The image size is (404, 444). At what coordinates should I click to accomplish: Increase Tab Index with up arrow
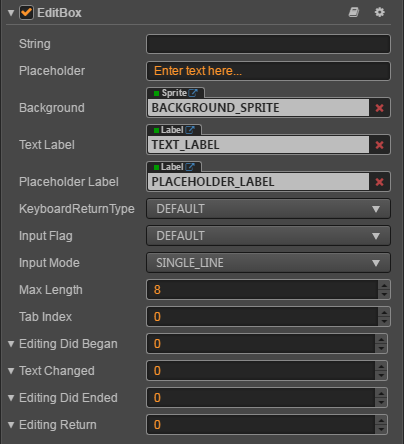pyautogui.click(x=384, y=312)
